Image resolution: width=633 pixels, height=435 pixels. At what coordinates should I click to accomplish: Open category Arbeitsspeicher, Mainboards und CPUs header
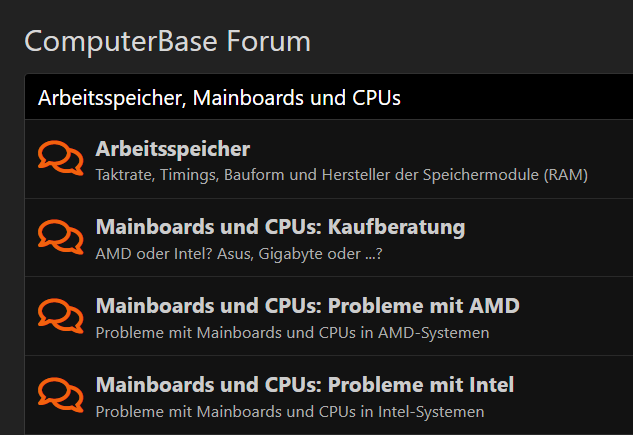pyautogui.click(x=219, y=98)
